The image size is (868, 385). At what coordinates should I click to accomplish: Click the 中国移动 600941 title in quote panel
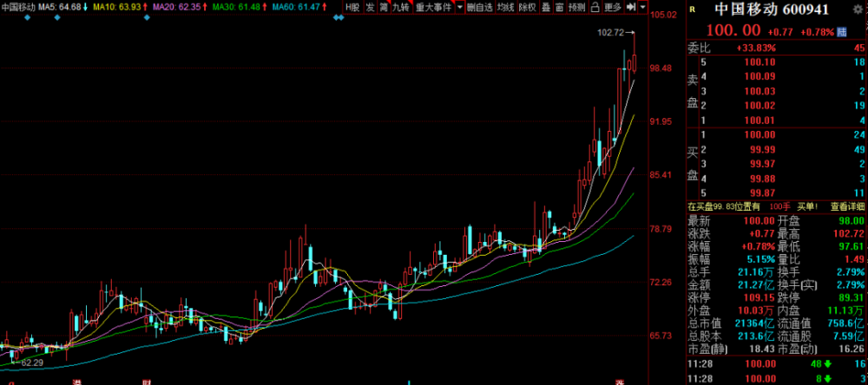[x=772, y=10]
